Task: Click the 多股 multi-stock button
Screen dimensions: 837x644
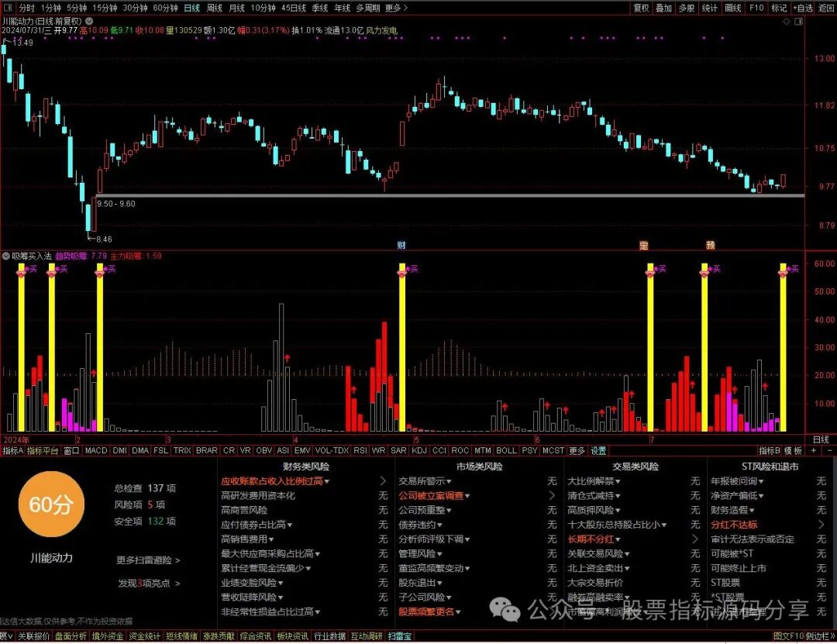Action: coord(687,8)
